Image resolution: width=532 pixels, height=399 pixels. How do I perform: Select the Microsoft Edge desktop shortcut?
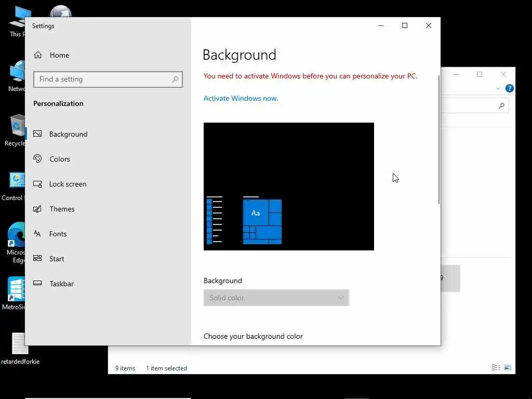(x=16, y=243)
